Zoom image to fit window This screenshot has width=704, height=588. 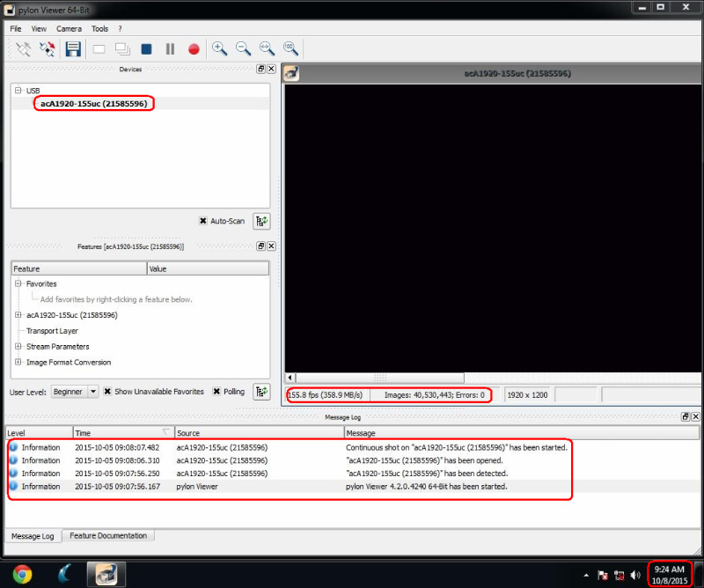pos(267,49)
